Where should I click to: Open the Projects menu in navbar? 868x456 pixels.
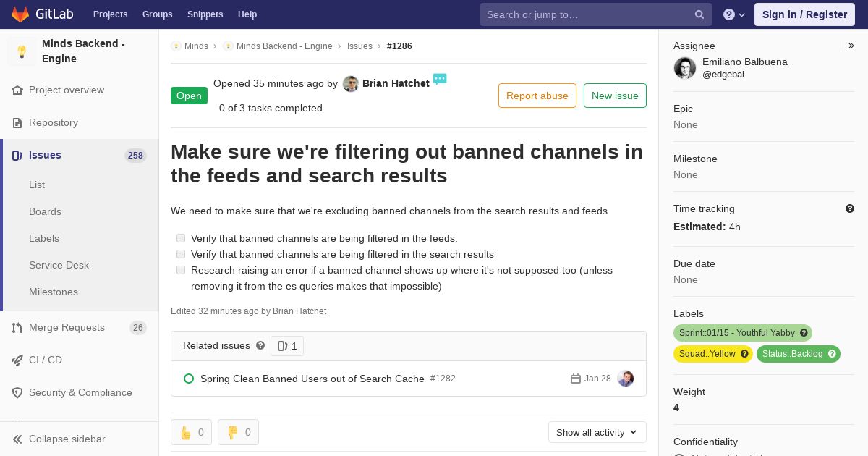(110, 14)
